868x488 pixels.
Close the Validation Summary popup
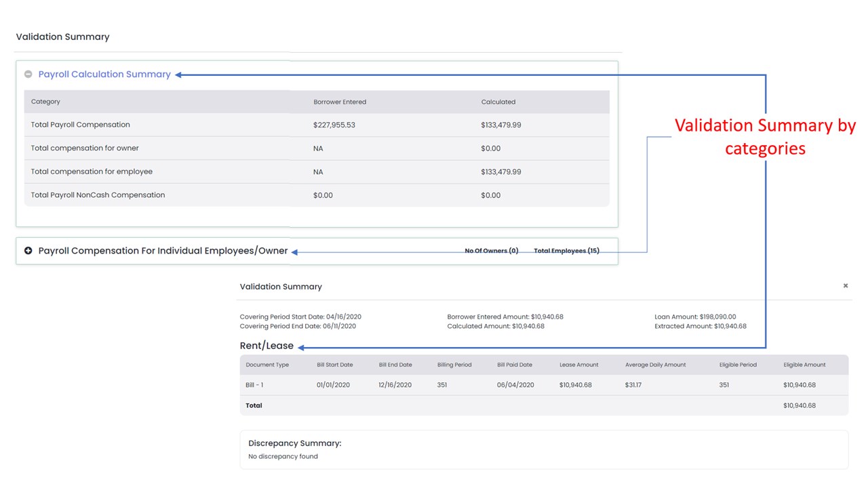[x=846, y=286]
